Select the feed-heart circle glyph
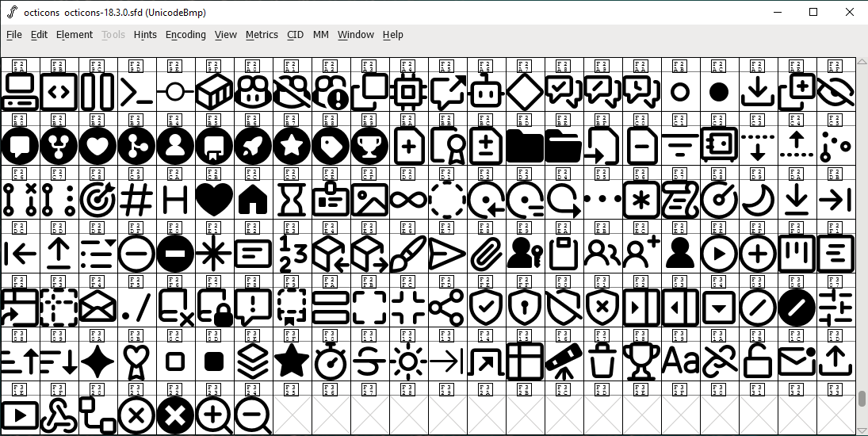The height and width of the screenshot is (436, 868). [x=98, y=146]
